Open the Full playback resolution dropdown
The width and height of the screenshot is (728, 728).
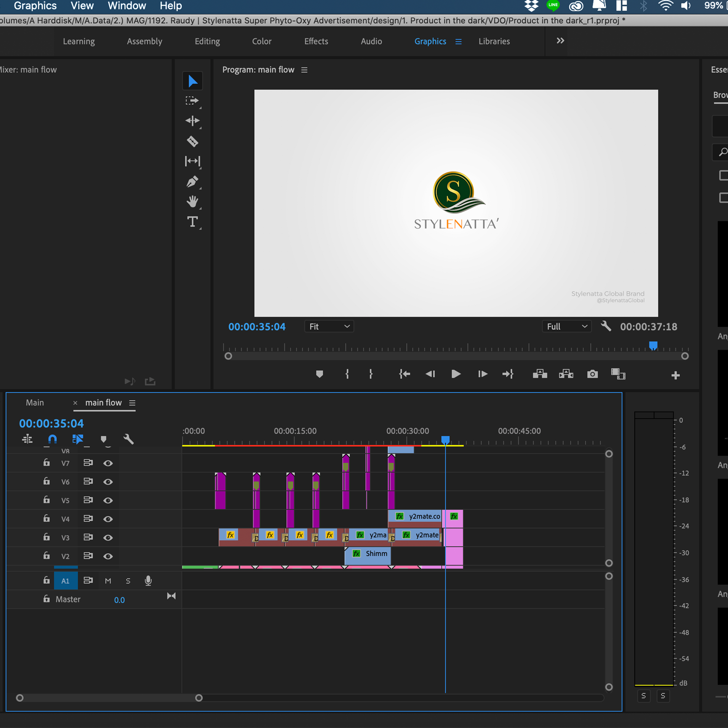tap(566, 327)
